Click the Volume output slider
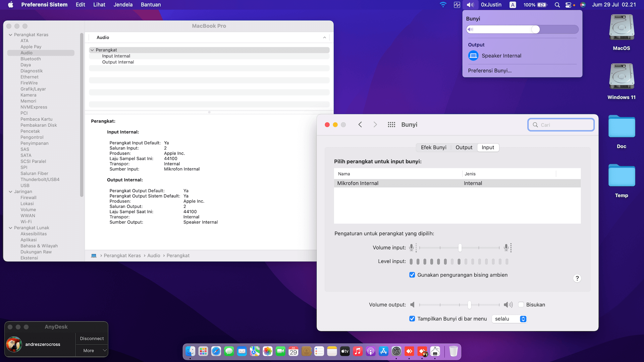The width and height of the screenshot is (644, 362). (x=460, y=305)
